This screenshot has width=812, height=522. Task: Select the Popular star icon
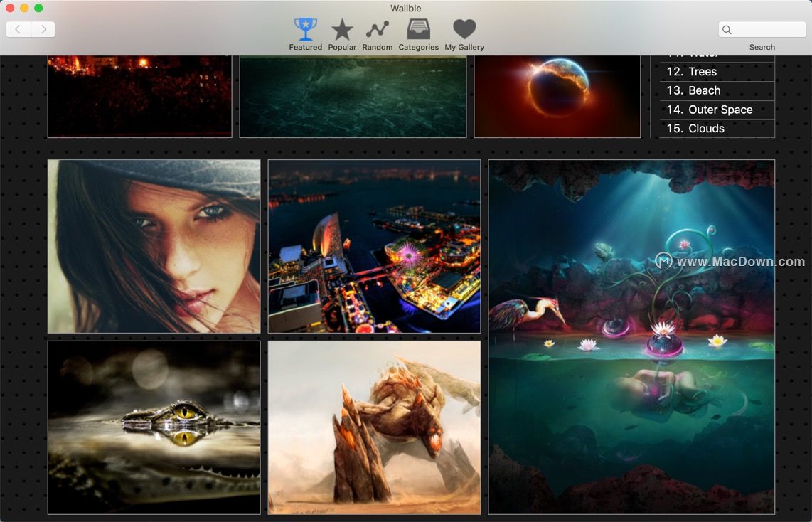pos(342,30)
